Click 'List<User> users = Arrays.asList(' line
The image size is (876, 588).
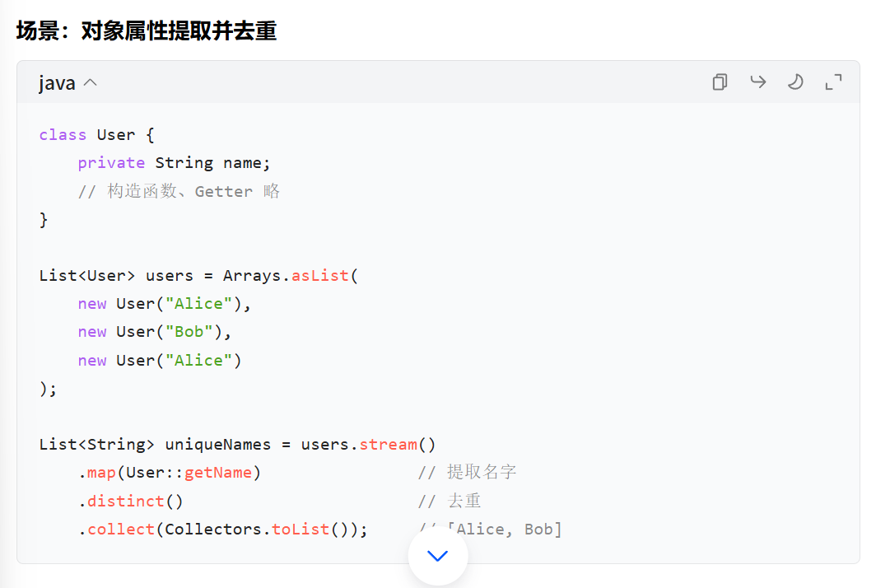click(198, 276)
